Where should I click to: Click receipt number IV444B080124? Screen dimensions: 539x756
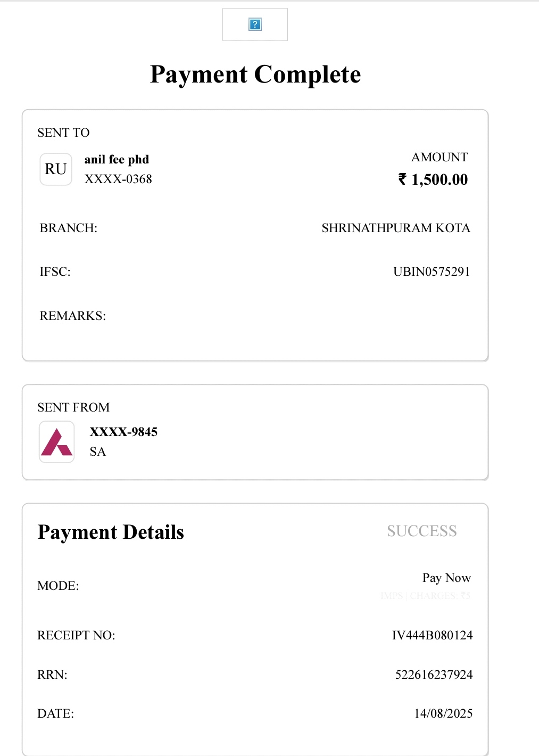point(432,636)
